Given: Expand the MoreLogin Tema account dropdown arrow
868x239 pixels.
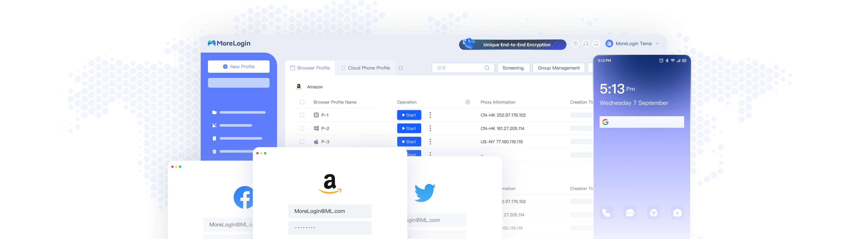Looking at the screenshot, I should 657,44.
